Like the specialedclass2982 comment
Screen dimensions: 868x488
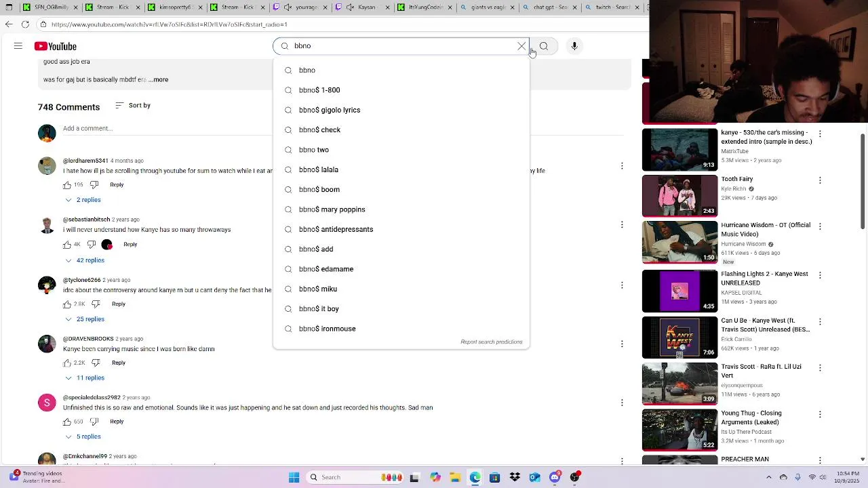click(x=67, y=422)
